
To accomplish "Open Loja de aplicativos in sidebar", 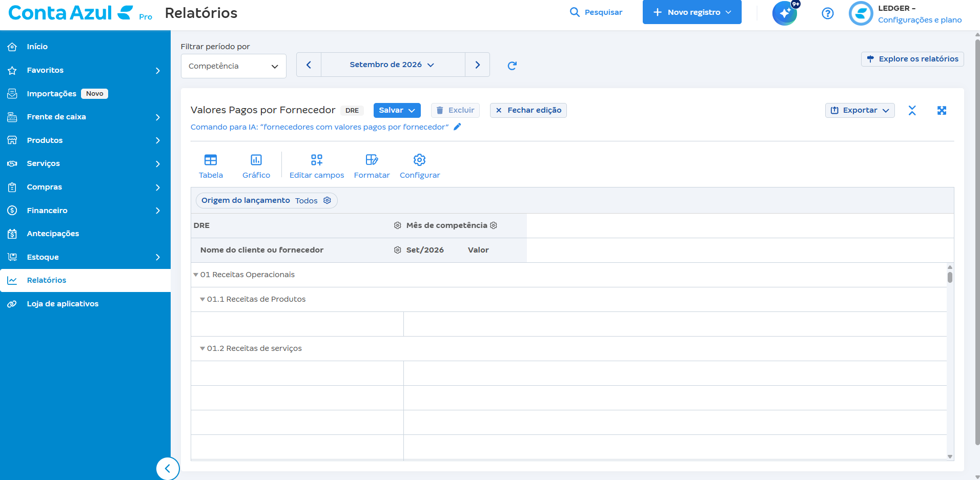I will (x=85, y=304).
